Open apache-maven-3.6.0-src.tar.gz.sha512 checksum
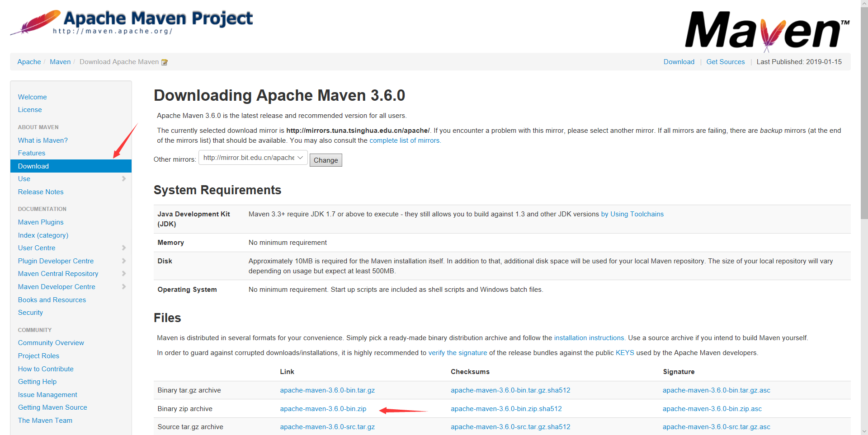 pos(510,427)
